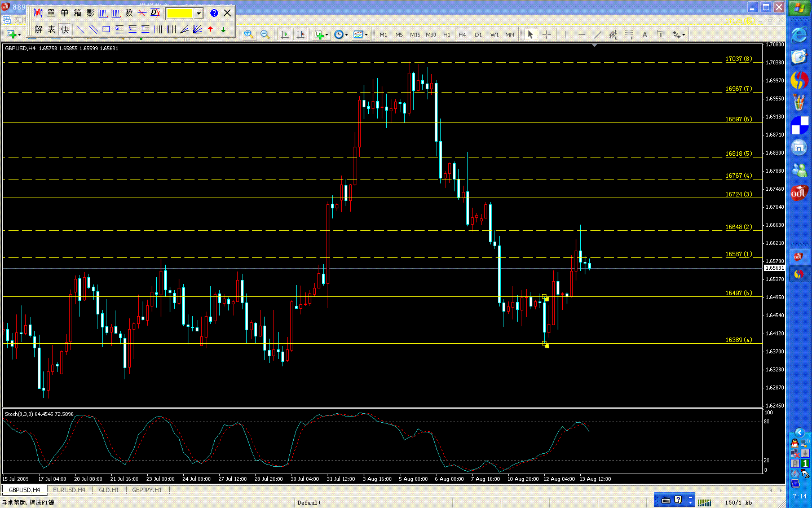Select the vertical line tool

coord(566,35)
